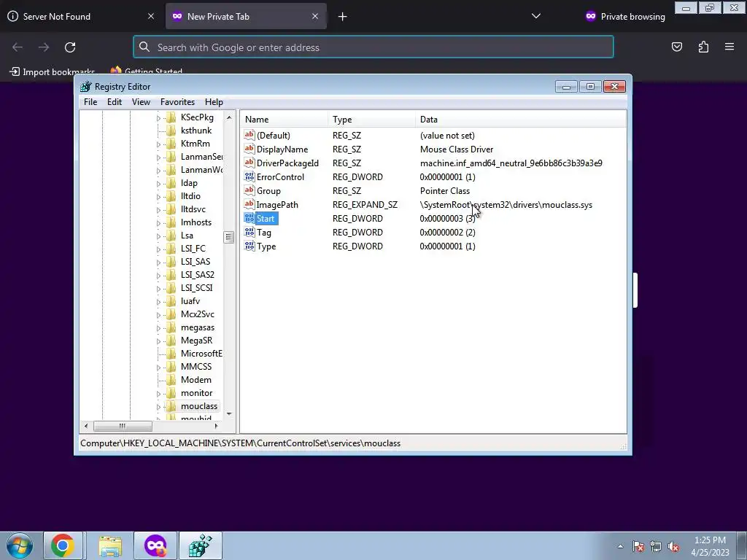Screen dimensions: 747x560
Task: Open Firefox extensions puzzle icon
Action: (x=703, y=47)
